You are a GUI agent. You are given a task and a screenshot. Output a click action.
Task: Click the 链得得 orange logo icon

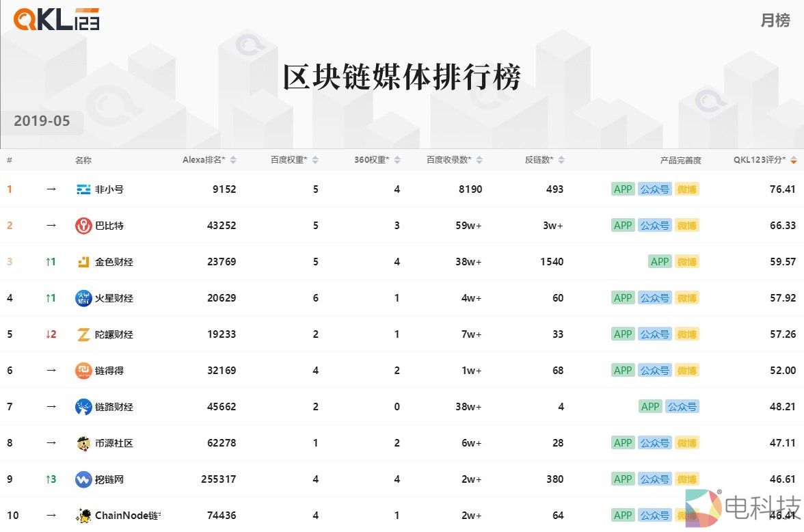tap(83, 371)
